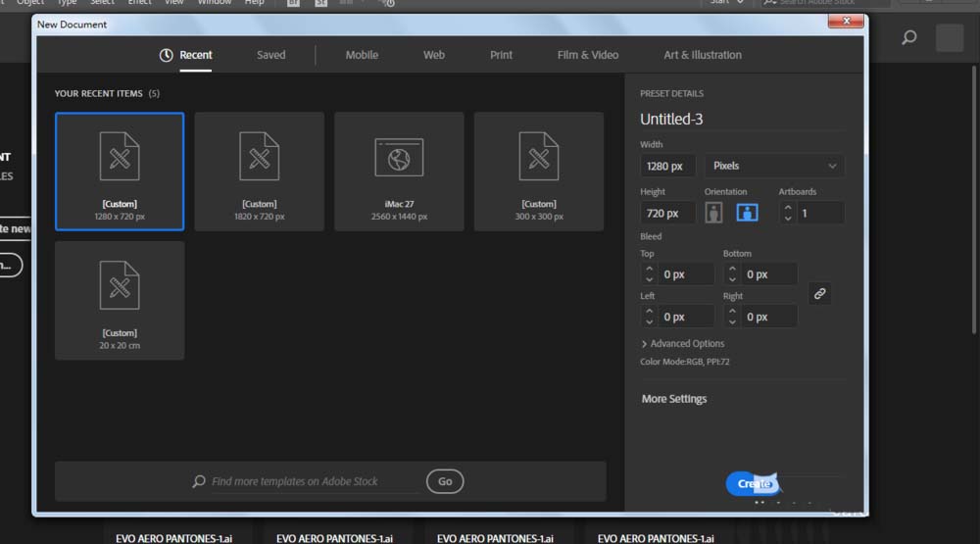The height and width of the screenshot is (544, 980).
Task: Open the View menu in Illustrator
Action: [x=173, y=3]
